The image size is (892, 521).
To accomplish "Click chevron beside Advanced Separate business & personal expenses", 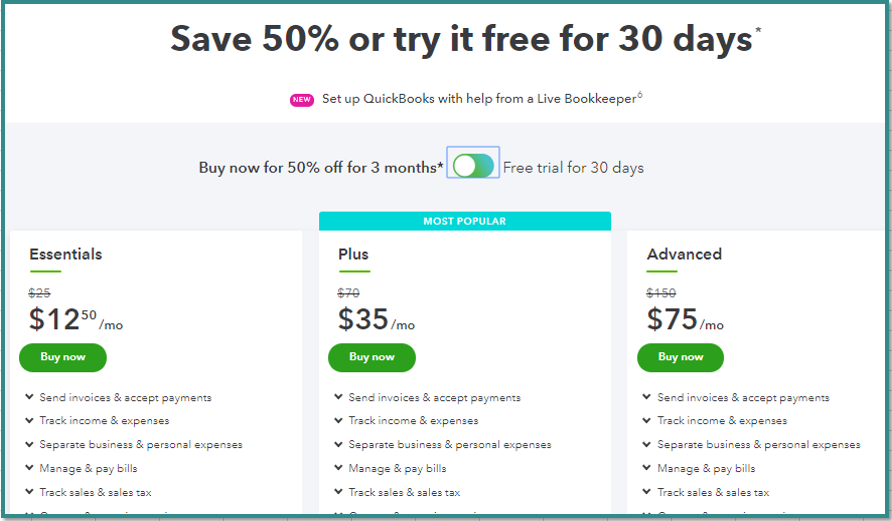I will pos(647,445).
